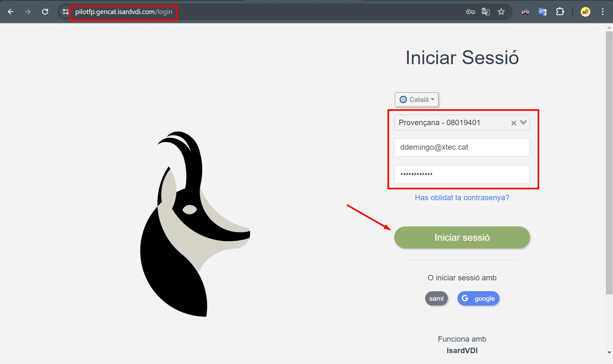Image resolution: width=613 pixels, height=364 pixels.
Task: Sign in with the saml button
Action: (x=436, y=299)
